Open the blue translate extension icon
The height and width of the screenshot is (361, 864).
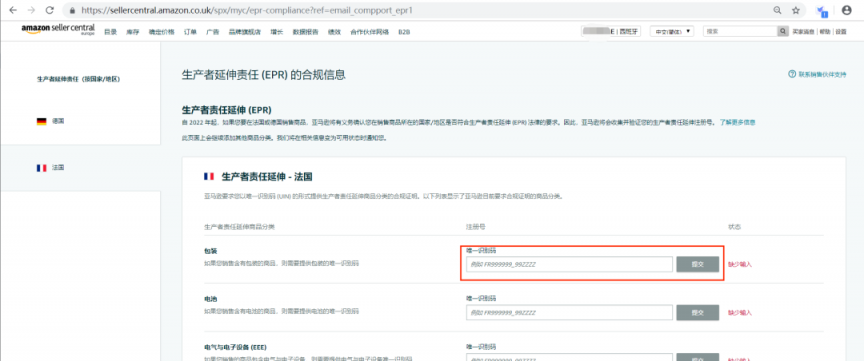(822, 10)
